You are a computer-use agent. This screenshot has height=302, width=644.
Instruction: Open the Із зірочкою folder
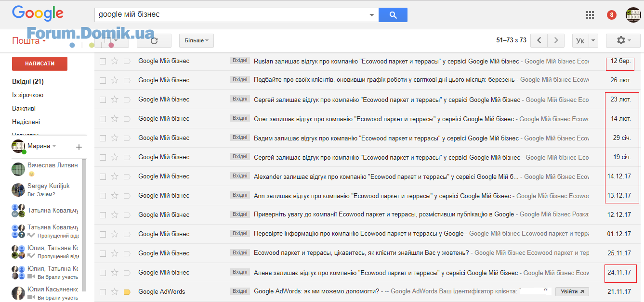click(x=27, y=95)
